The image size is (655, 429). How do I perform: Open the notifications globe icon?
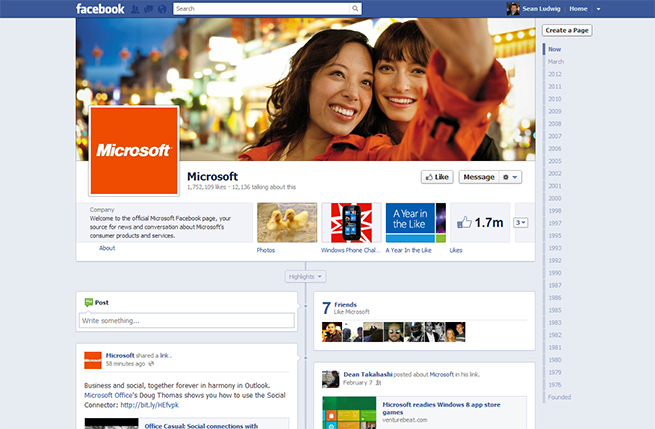(162, 9)
